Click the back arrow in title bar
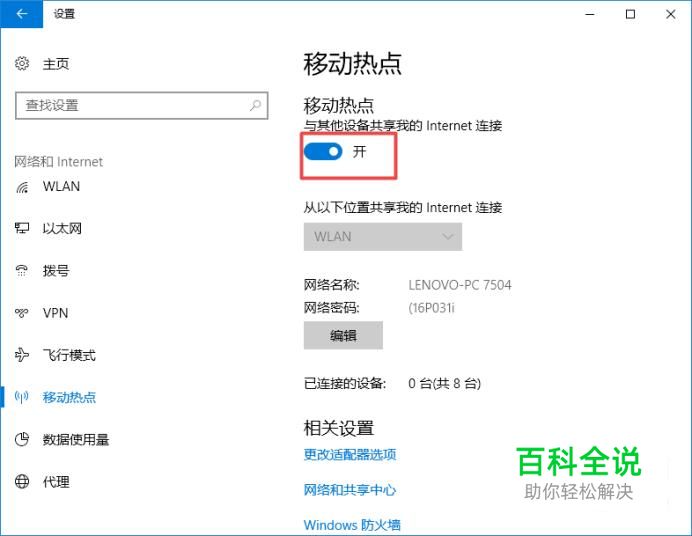Viewport: 692px width, 536px height. (x=21, y=14)
